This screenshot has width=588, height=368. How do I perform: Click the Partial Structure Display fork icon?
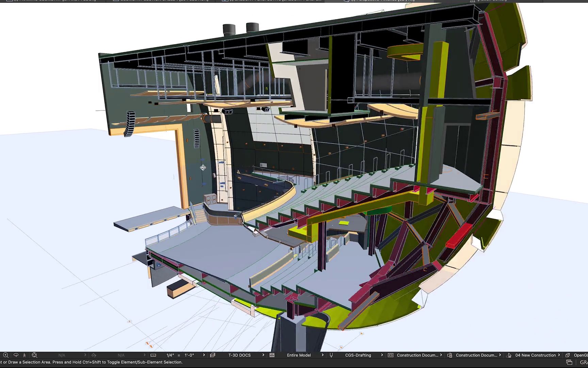pyautogui.click(x=331, y=355)
